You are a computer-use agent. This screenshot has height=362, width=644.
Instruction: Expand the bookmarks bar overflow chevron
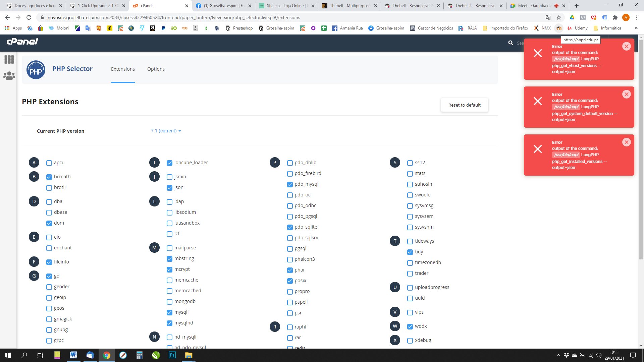pos(636,28)
